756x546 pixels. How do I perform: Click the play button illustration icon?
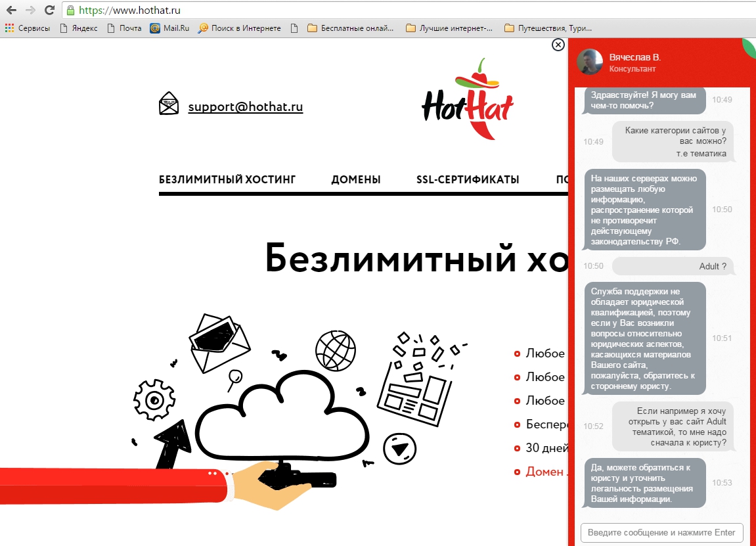pos(400,449)
